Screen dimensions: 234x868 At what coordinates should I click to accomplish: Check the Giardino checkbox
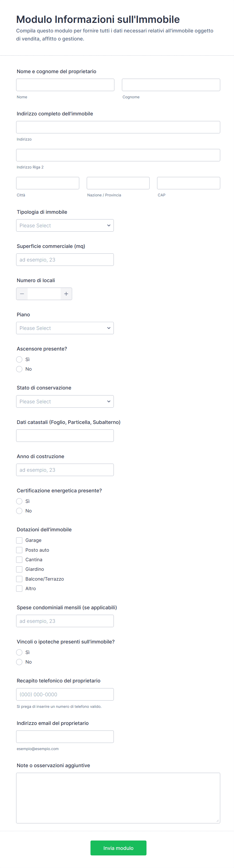19,569
